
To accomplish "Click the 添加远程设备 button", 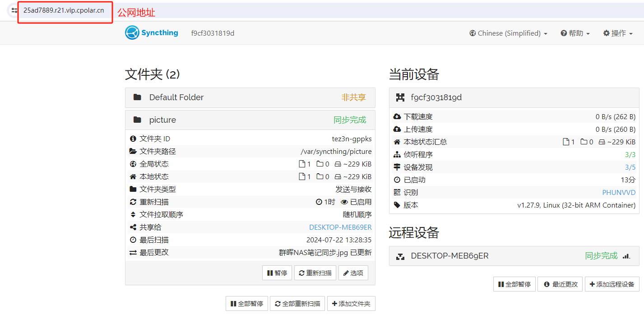I will (612, 284).
